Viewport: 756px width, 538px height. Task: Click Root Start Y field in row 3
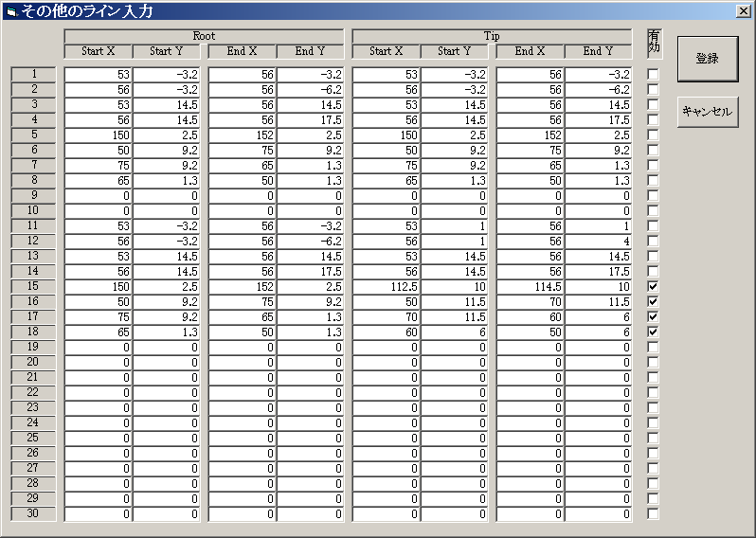click(167, 104)
